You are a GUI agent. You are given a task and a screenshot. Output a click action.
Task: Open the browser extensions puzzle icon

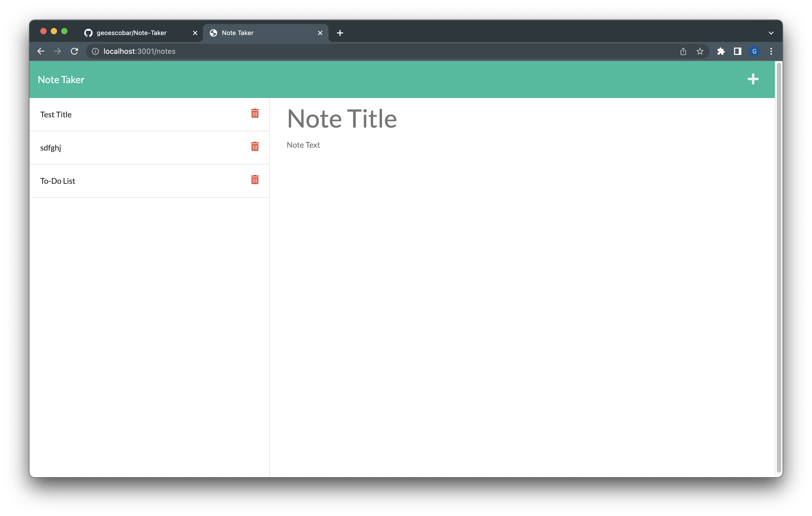point(721,51)
